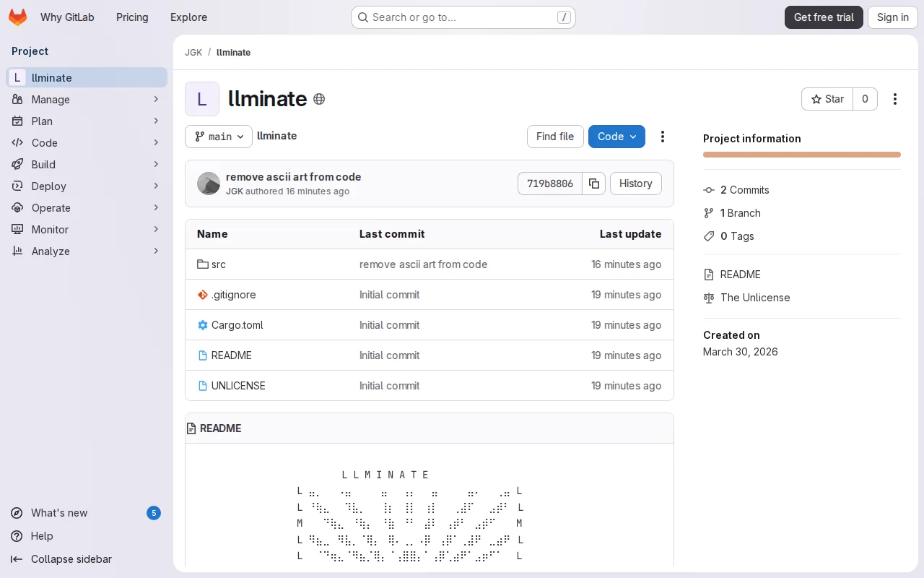Click the Manage sidebar icon
The image size is (924, 578).
click(17, 99)
